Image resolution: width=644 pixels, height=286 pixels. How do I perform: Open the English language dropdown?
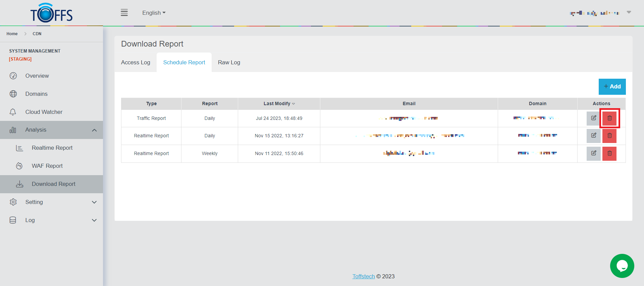pos(154,13)
